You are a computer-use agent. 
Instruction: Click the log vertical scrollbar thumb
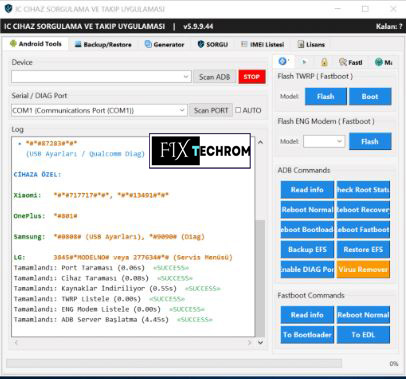click(260, 277)
